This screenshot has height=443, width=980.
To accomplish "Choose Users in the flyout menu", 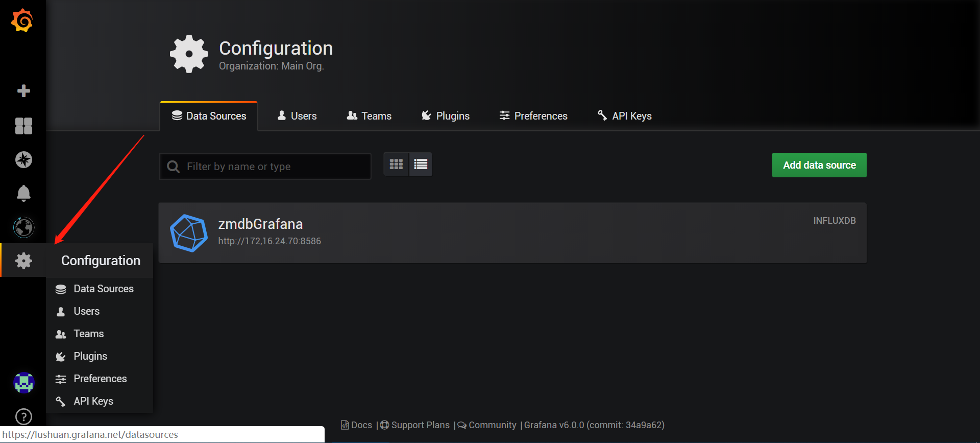I will [87, 311].
